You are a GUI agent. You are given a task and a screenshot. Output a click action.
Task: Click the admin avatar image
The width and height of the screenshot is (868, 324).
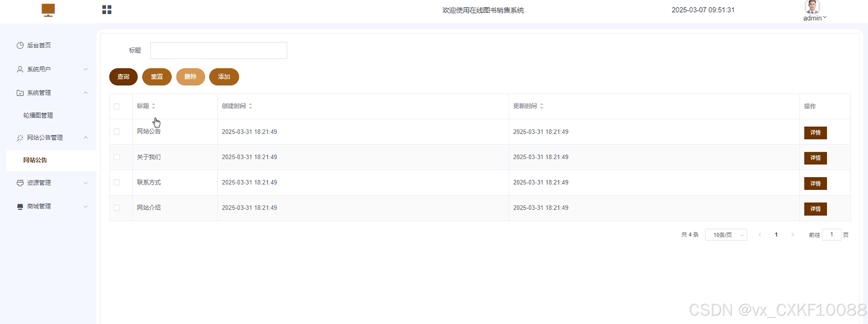coord(812,7)
